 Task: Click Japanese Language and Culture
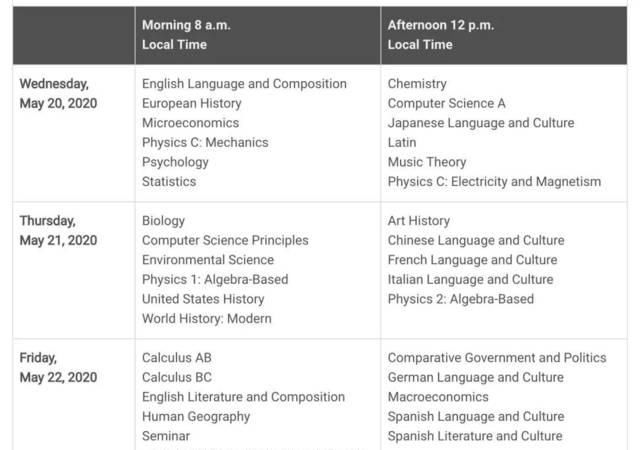point(481,123)
